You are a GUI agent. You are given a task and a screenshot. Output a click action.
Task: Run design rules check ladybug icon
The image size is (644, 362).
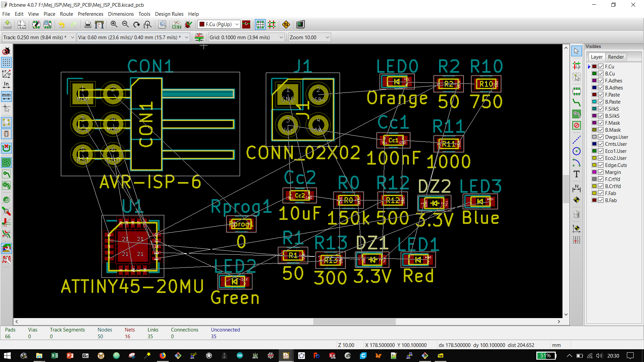click(x=189, y=24)
